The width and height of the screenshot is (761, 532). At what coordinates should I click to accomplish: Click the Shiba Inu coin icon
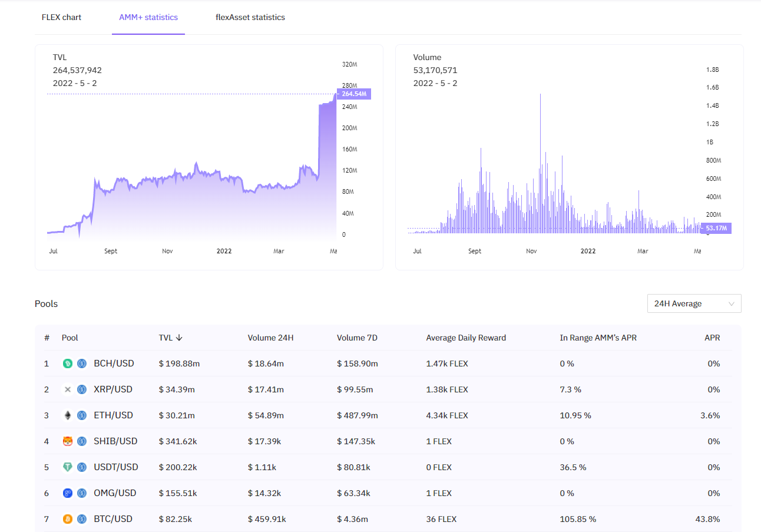tap(68, 441)
